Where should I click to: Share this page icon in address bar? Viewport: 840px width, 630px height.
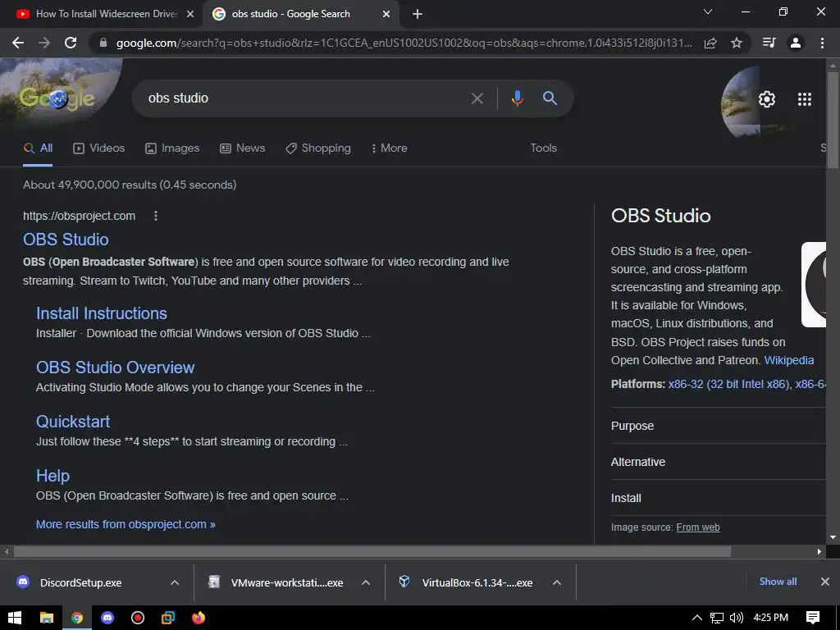pos(710,43)
